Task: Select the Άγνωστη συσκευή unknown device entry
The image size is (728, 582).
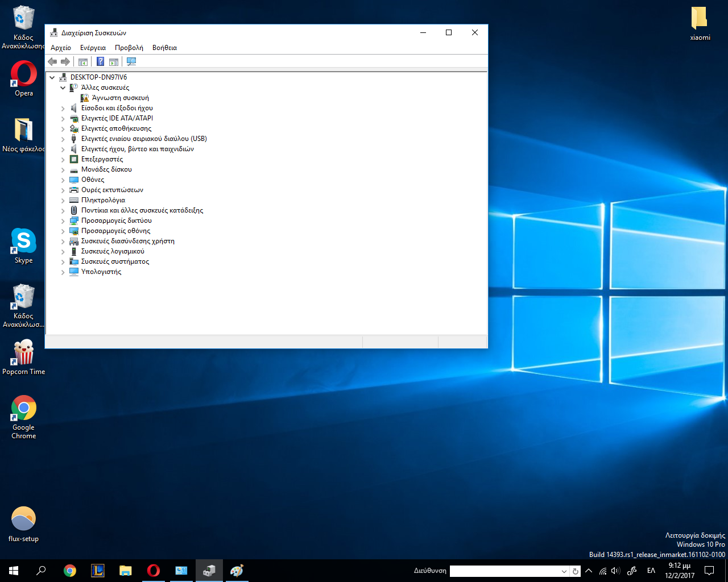Action: coord(120,98)
